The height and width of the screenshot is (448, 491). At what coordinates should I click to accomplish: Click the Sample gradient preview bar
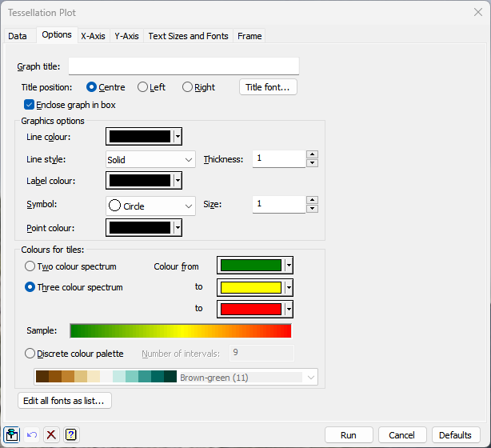coord(181,331)
